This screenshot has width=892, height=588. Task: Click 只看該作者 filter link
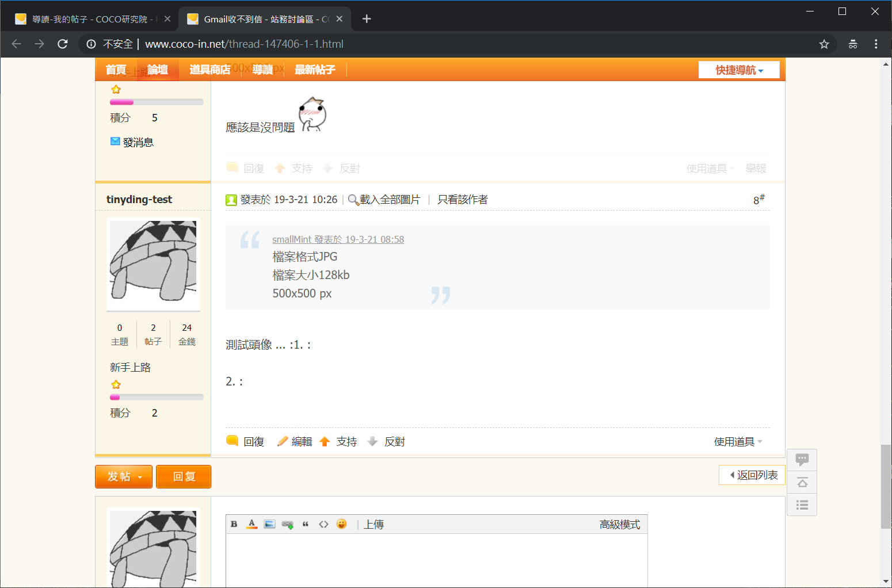tap(463, 199)
